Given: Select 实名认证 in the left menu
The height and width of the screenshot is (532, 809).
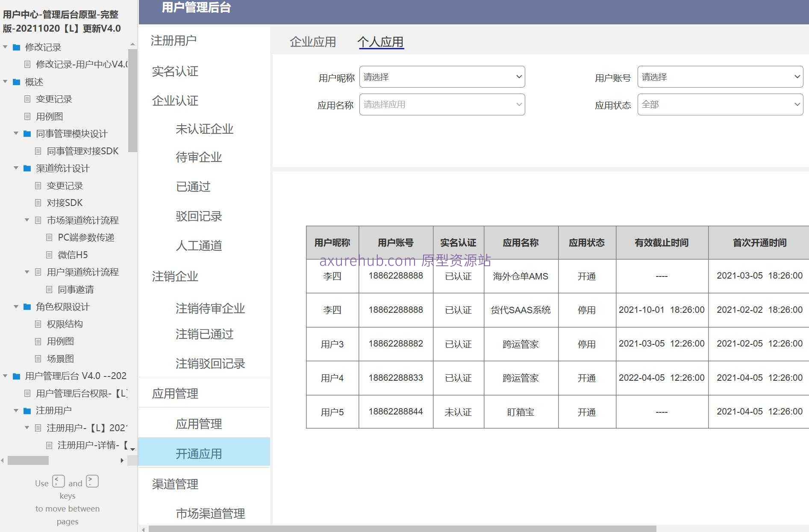Looking at the screenshot, I should tap(174, 71).
